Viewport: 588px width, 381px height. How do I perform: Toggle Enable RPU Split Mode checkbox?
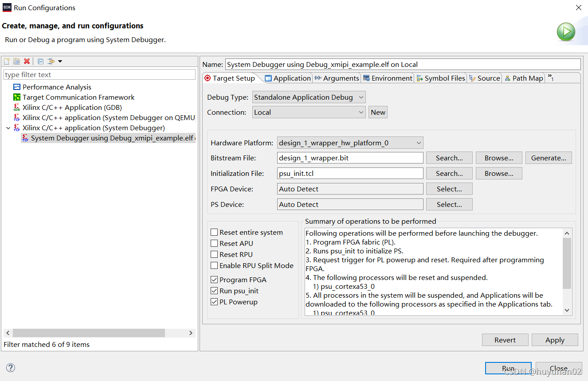click(x=214, y=265)
